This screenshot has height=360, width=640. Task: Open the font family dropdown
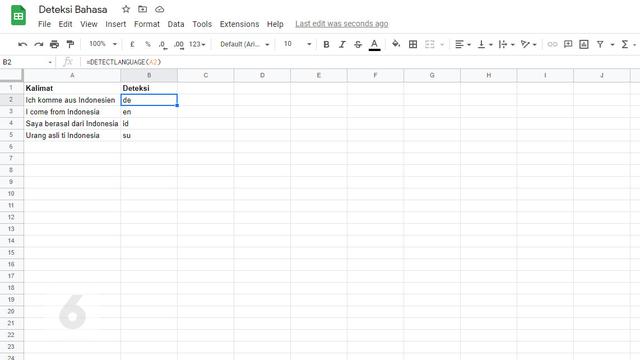coord(244,44)
